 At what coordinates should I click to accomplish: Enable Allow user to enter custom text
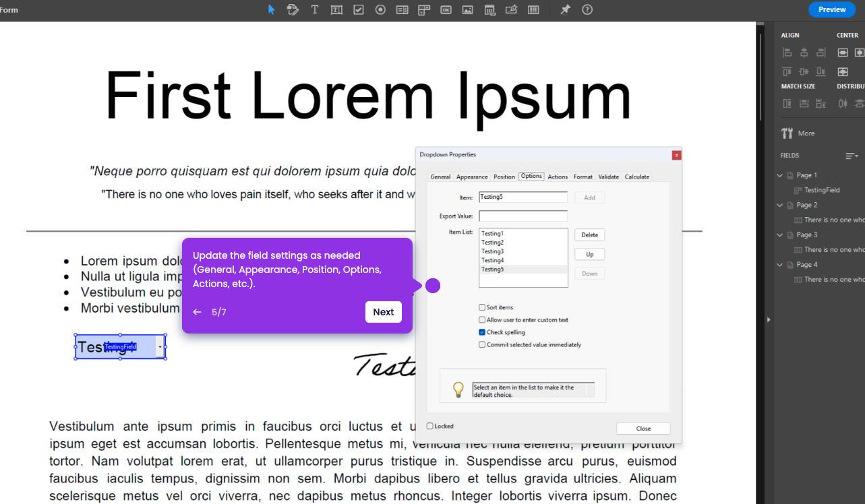click(482, 320)
